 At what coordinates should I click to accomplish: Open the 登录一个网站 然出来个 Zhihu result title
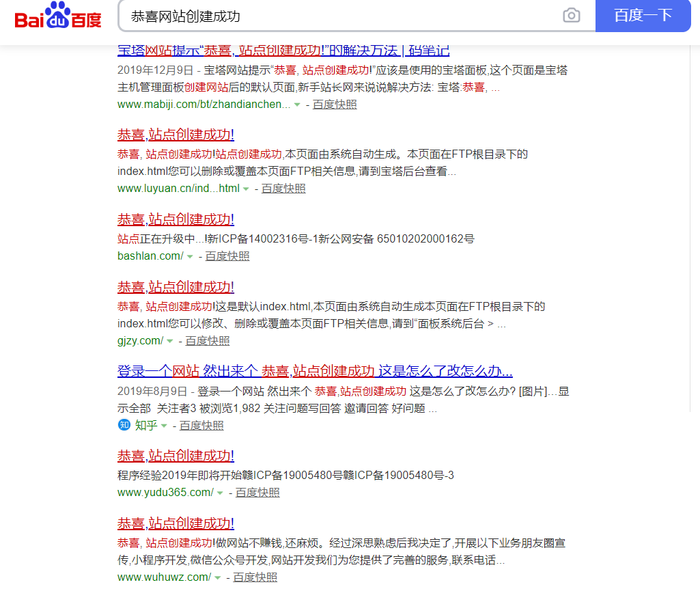315,371
